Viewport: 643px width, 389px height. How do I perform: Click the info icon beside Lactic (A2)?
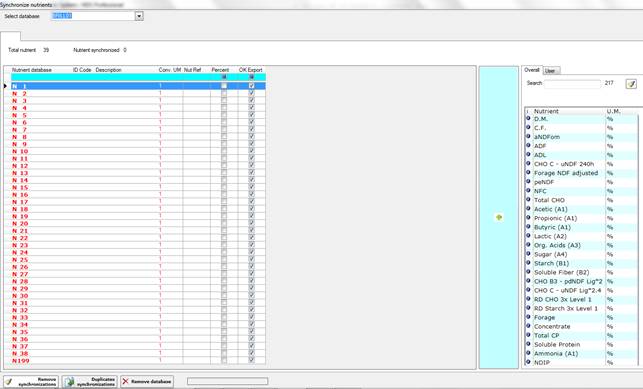pyautogui.click(x=528, y=236)
